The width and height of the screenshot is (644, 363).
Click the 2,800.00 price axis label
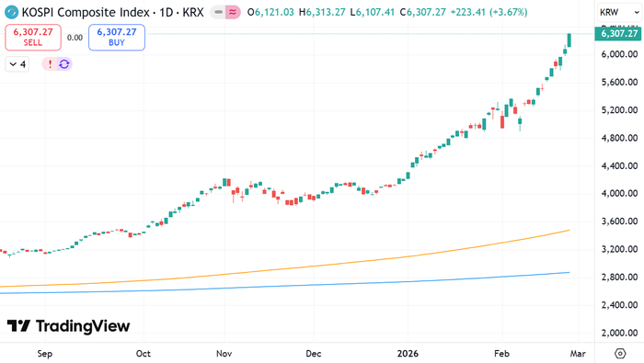[619, 277]
